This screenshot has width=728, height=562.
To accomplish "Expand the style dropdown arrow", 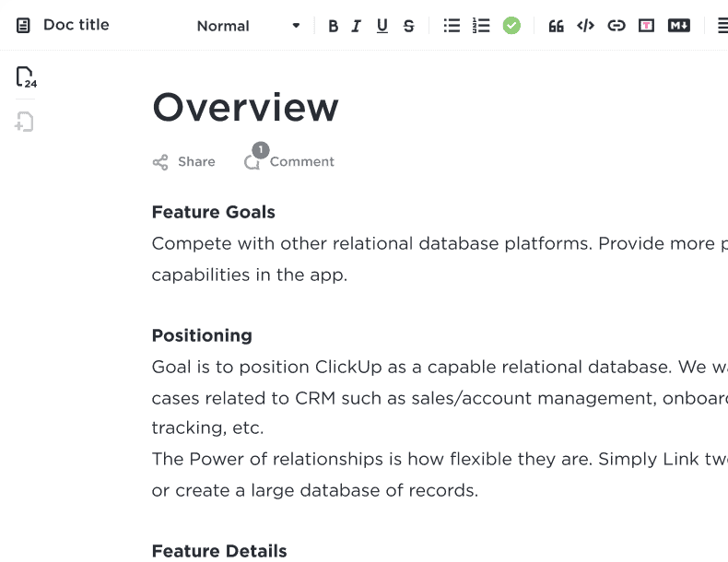I will point(296,26).
